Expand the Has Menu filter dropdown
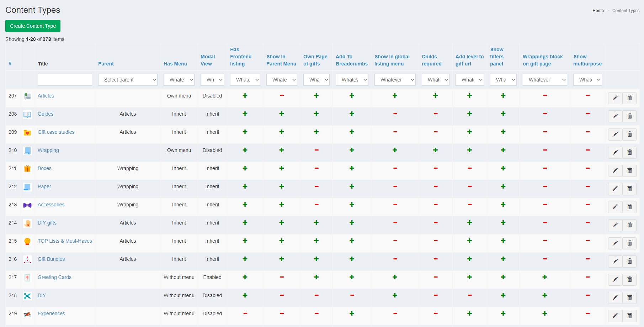The image size is (644, 327). point(179,80)
